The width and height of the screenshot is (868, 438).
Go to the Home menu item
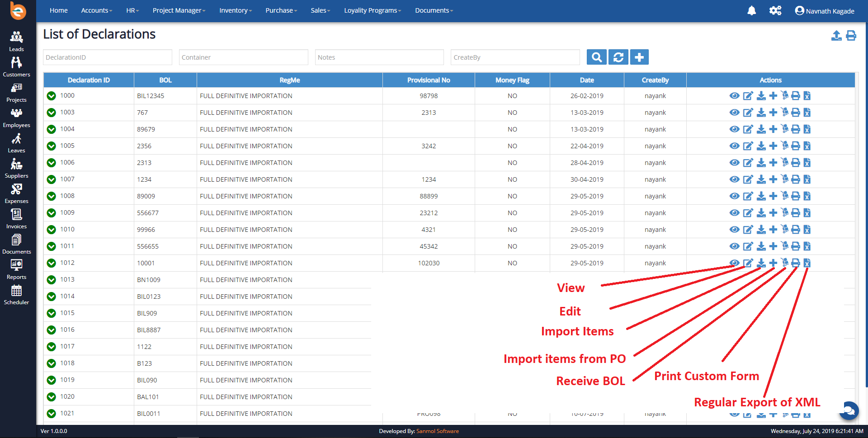[59, 10]
